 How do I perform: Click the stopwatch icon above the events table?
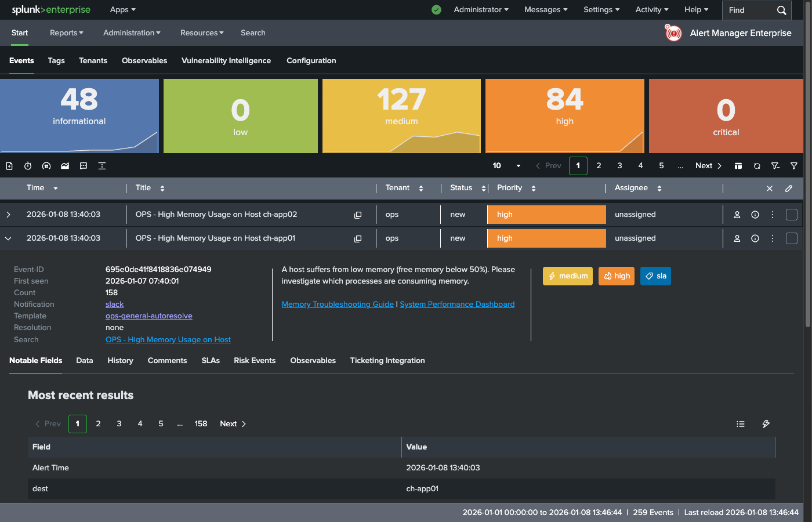pyautogui.click(x=27, y=166)
